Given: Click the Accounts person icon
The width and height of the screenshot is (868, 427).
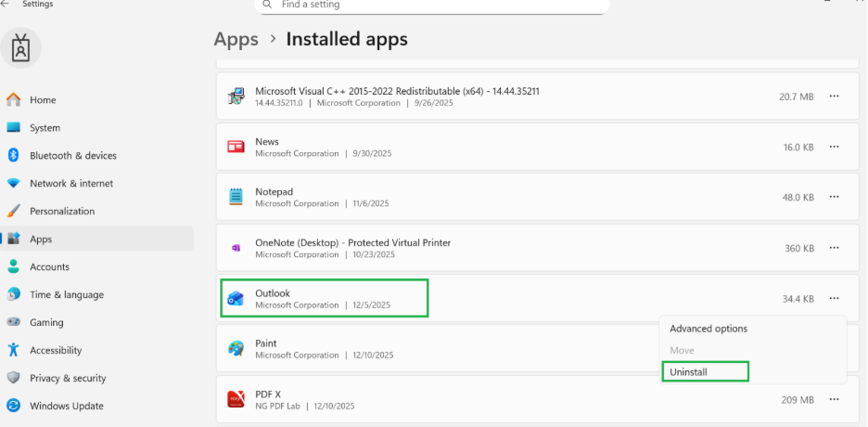Looking at the screenshot, I should pyautogui.click(x=14, y=266).
